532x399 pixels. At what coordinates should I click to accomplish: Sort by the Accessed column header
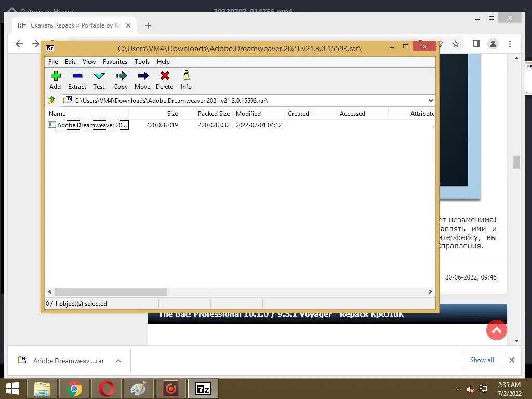point(362,114)
